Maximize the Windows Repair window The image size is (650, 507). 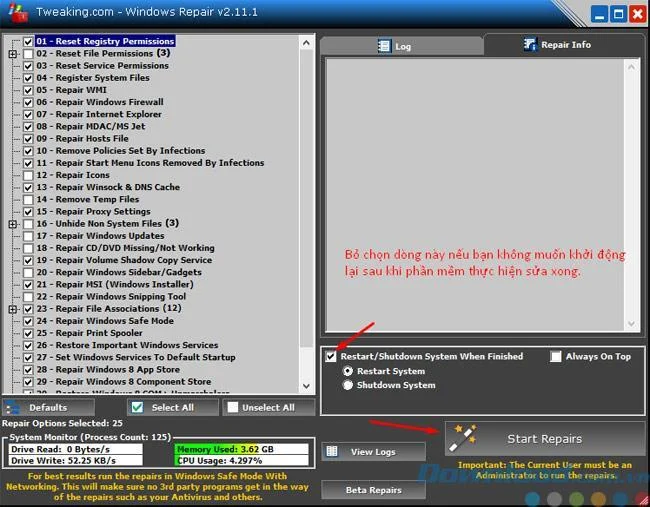point(618,14)
